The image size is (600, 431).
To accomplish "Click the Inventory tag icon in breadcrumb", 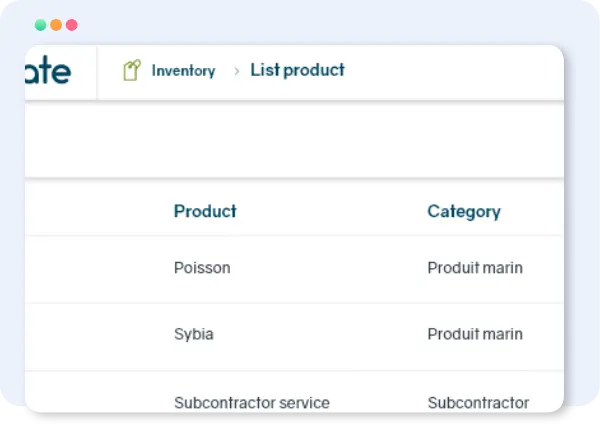I will point(131,71).
